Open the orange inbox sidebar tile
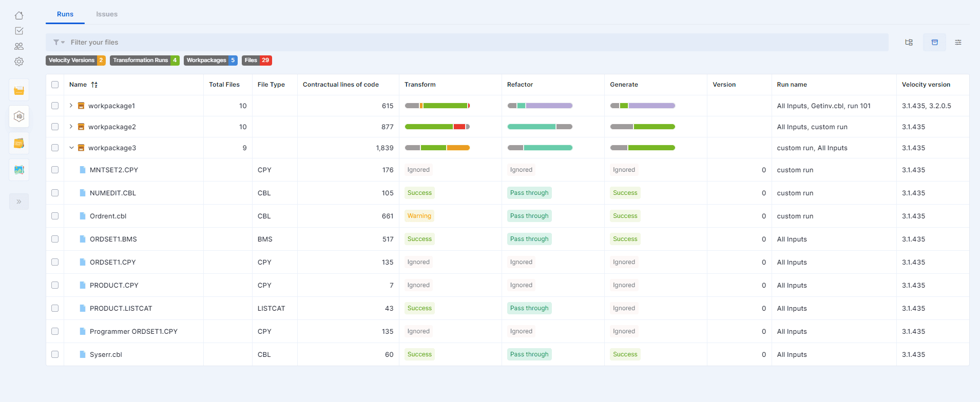Viewport: 980px width, 402px height. (x=19, y=90)
